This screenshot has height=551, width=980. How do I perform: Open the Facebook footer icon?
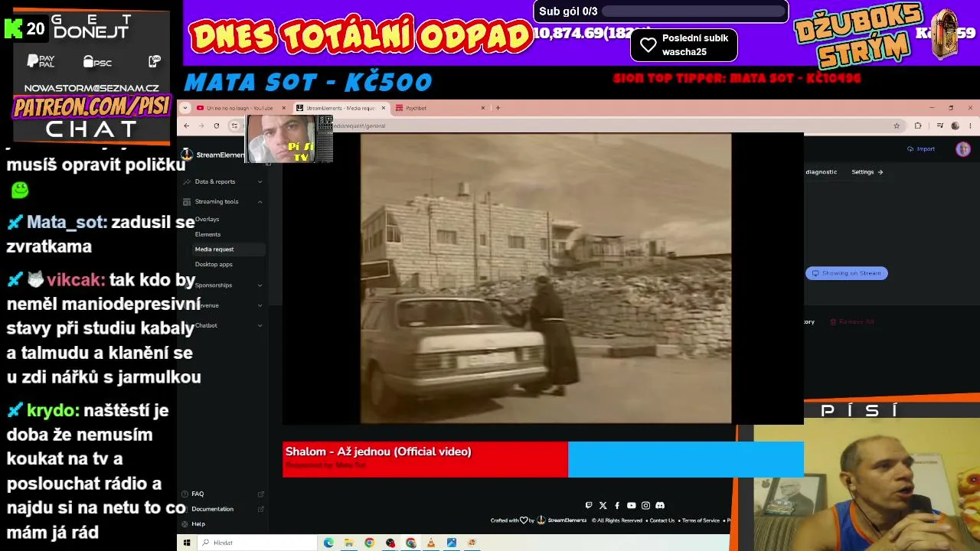click(617, 505)
